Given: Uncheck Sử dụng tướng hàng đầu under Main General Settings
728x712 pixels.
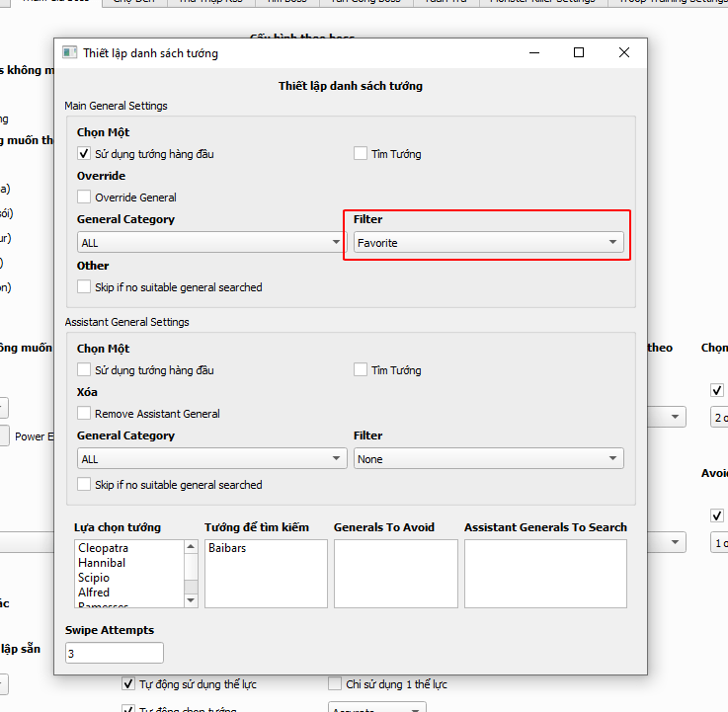Looking at the screenshot, I should point(84,154).
